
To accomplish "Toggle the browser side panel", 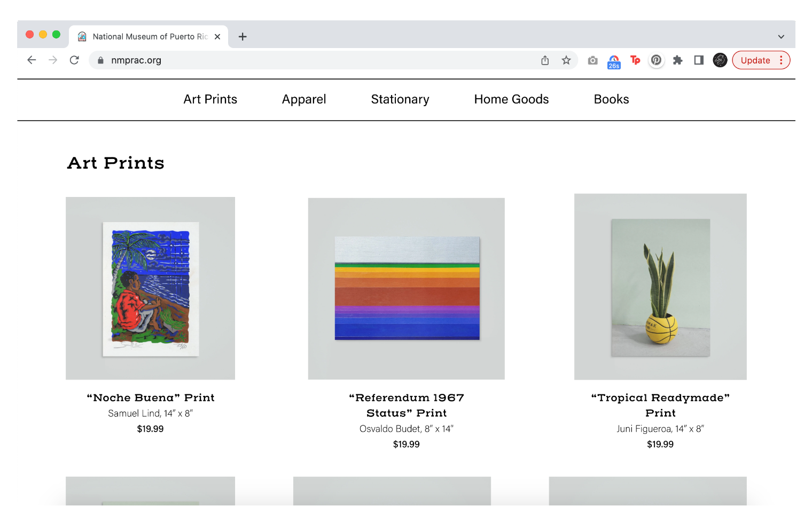I will click(x=699, y=60).
